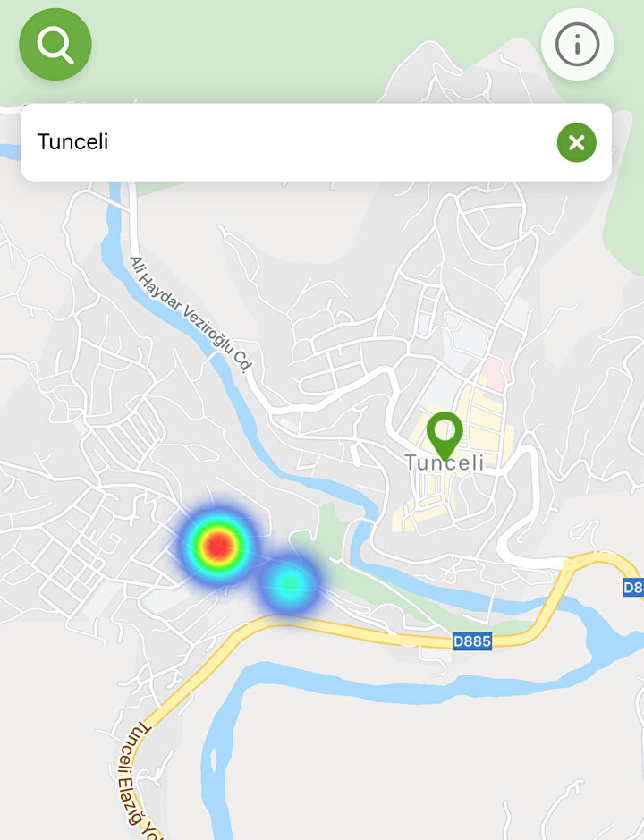Image resolution: width=644 pixels, height=840 pixels.
Task: Select the green Tunceli location pin
Action: (445, 435)
